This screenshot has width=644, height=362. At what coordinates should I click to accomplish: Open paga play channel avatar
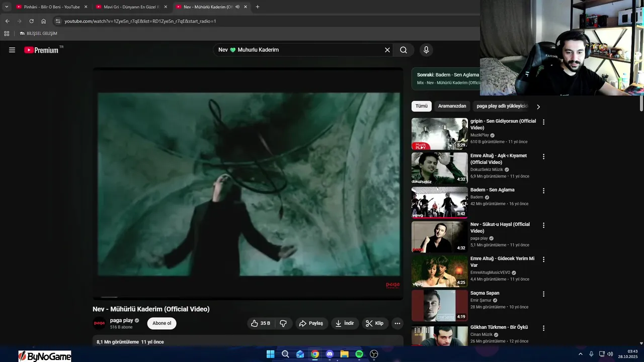point(99,323)
